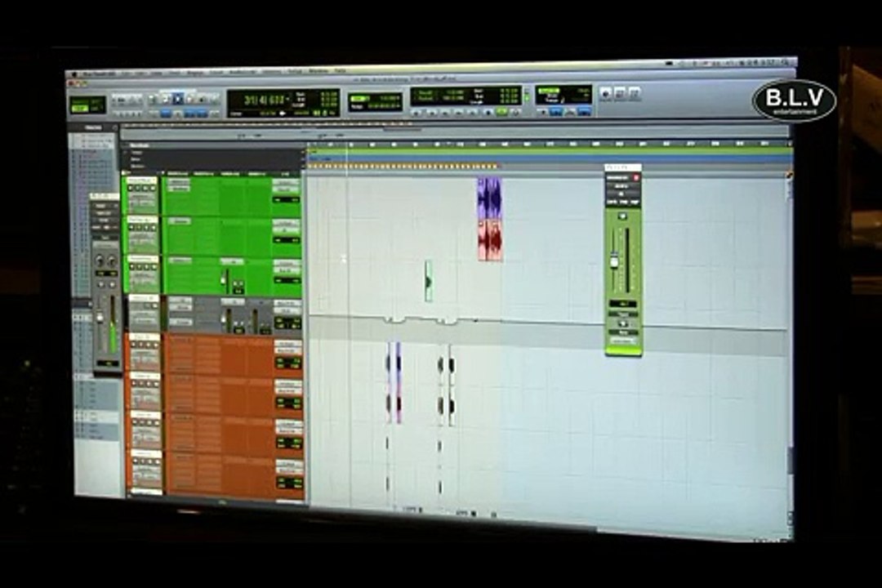Open the AudioSuite menu
Image resolution: width=882 pixels, height=588 pixels.
[x=243, y=72]
